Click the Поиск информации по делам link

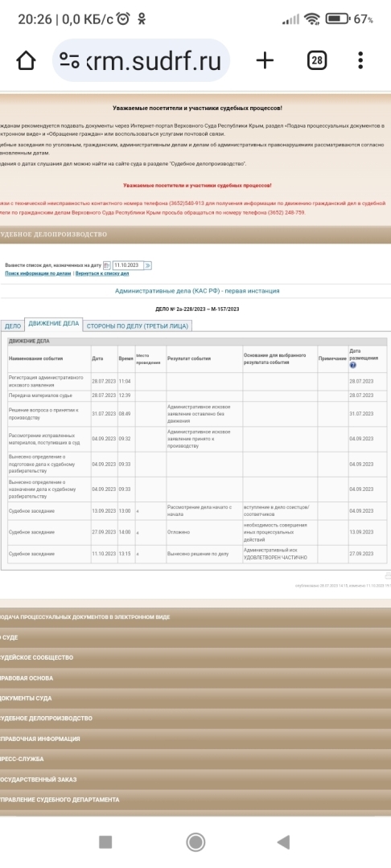[x=38, y=274]
